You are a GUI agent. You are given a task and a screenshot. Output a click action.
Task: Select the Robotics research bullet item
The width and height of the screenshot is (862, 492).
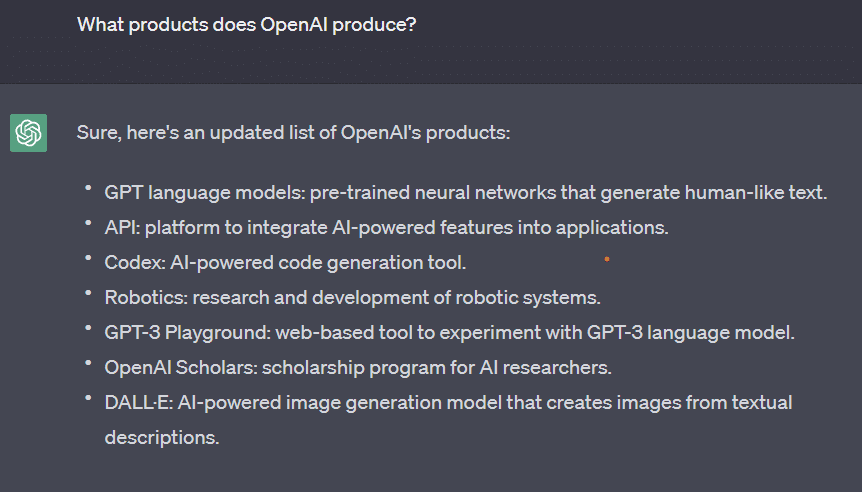352,297
